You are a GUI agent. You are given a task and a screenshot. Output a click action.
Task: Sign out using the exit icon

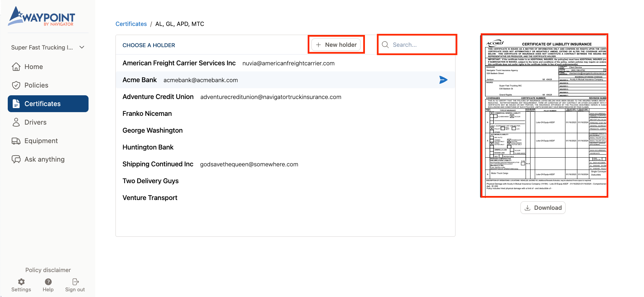(75, 282)
